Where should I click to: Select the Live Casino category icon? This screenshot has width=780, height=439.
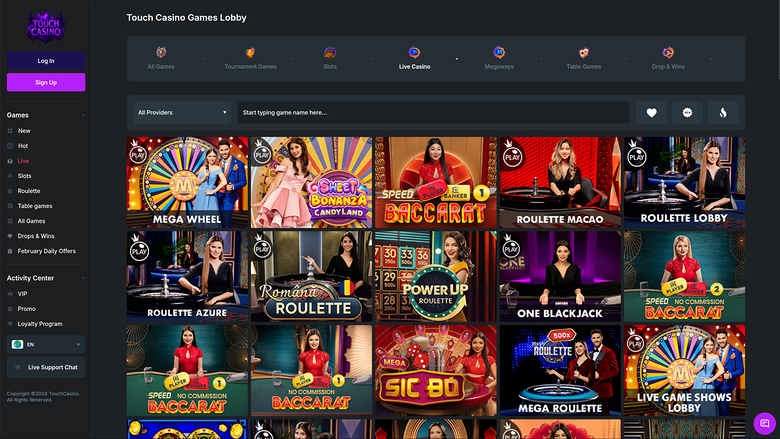click(x=414, y=52)
